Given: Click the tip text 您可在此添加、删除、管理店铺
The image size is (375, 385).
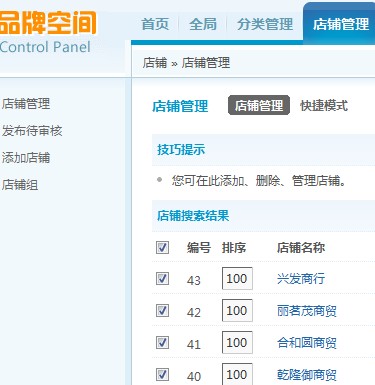Looking at the screenshot, I should 259,181.
